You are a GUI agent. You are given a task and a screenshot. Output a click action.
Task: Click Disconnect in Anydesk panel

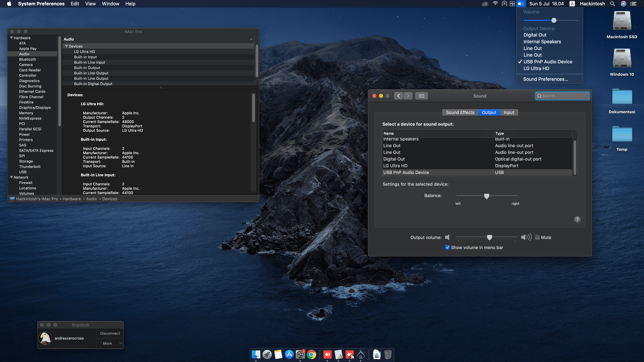(x=110, y=333)
